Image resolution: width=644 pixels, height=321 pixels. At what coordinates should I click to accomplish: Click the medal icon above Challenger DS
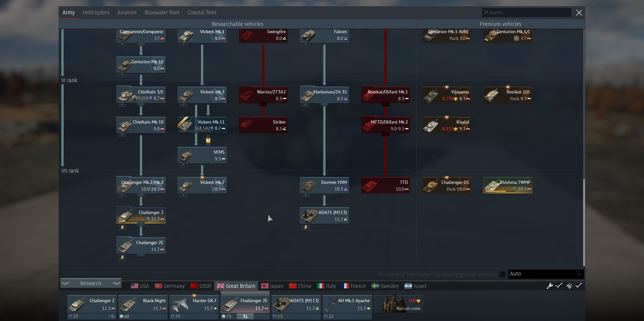coord(447,178)
